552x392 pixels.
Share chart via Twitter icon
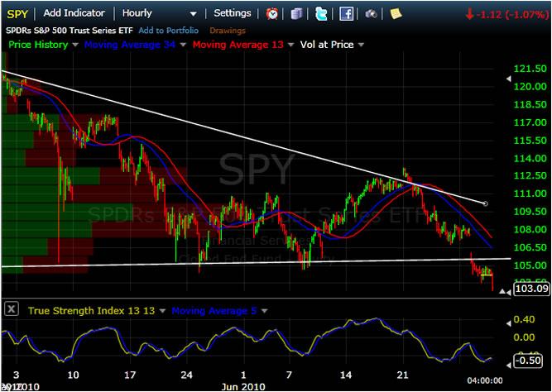pos(321,14)
